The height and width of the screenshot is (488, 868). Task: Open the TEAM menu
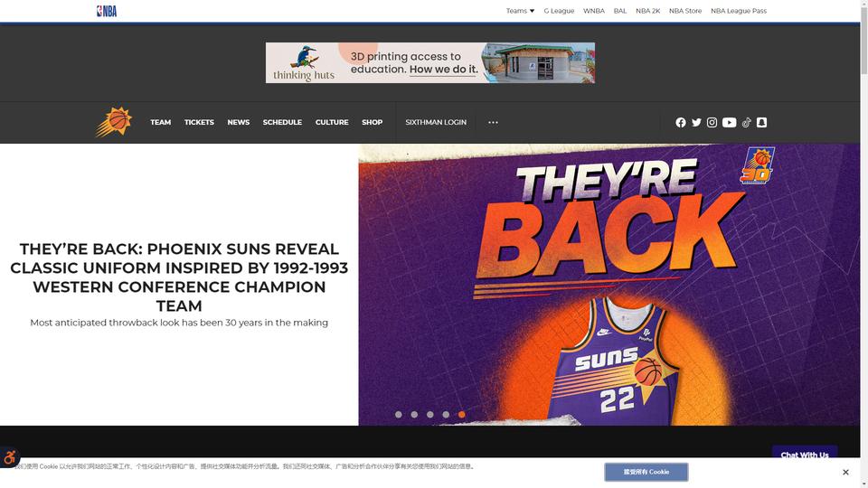point(161,122)
